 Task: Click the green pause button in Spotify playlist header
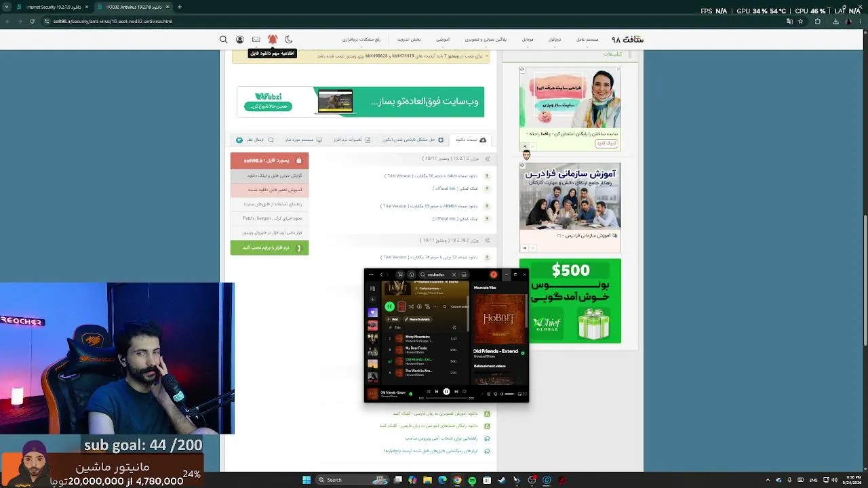(389, 306)
